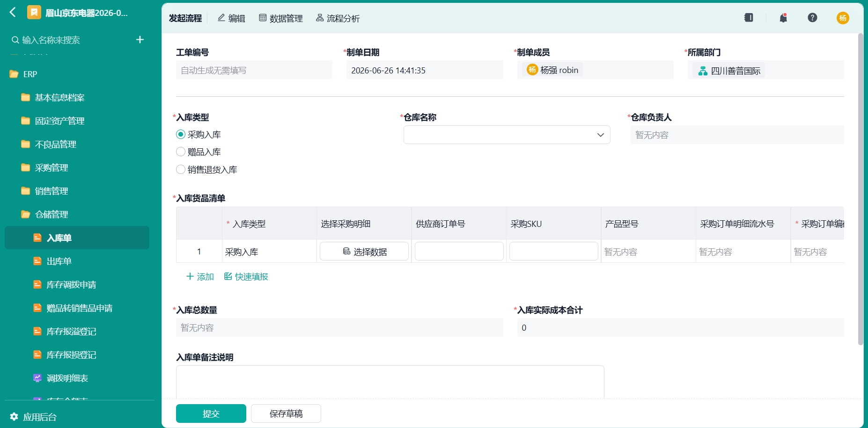Image resolution: width=868 pixels, height=428 pixels.
Task: Select the 赠品入库 radio option
Action: tap(181, 152)
